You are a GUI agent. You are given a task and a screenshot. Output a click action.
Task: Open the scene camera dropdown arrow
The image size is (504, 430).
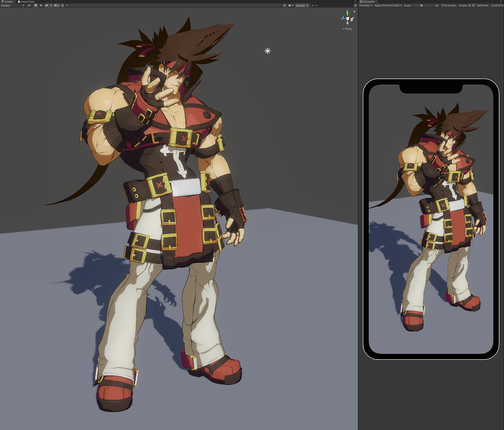point(293,6)
